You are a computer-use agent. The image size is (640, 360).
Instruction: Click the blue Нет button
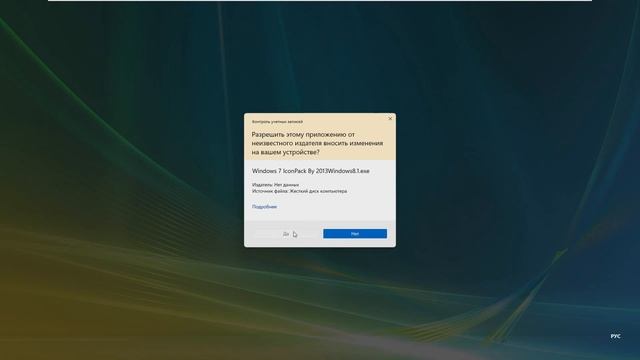(x=355, y=233)
